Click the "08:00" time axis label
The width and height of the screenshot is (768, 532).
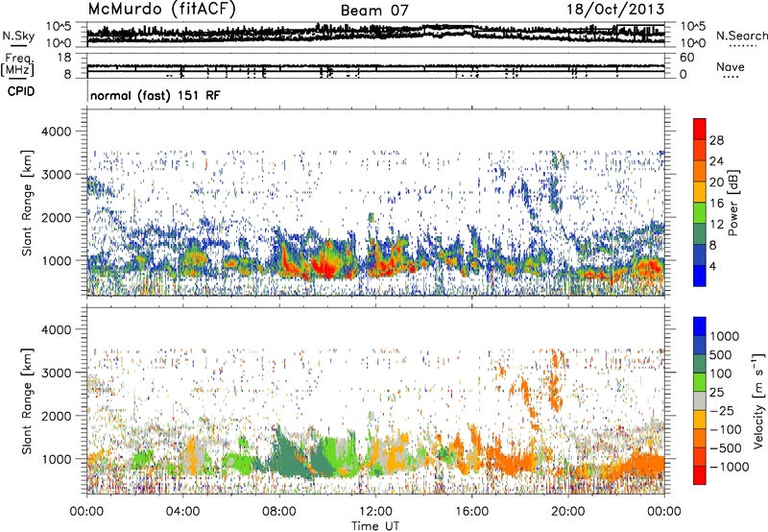tap(279, 512)
